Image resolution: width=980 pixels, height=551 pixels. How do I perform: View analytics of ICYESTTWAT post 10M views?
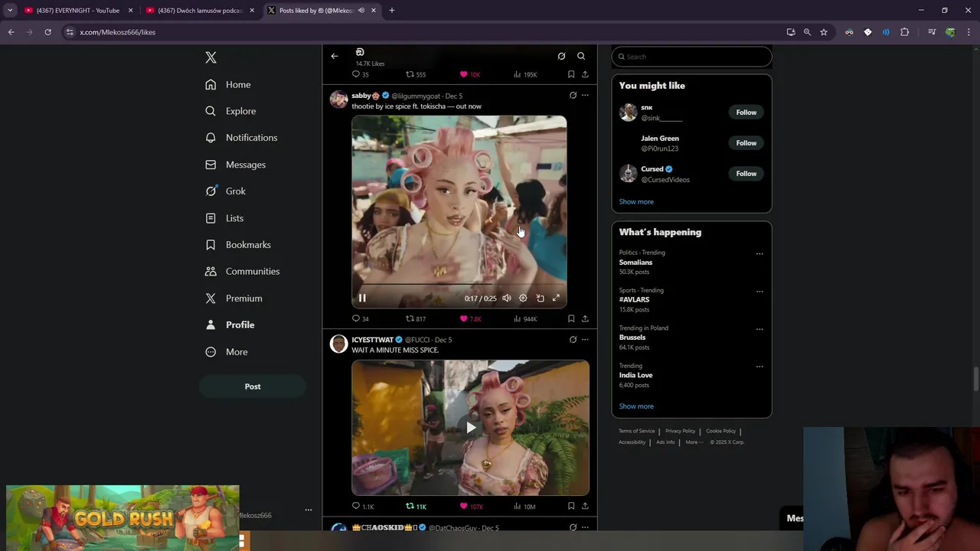click(x=524, y=507)
